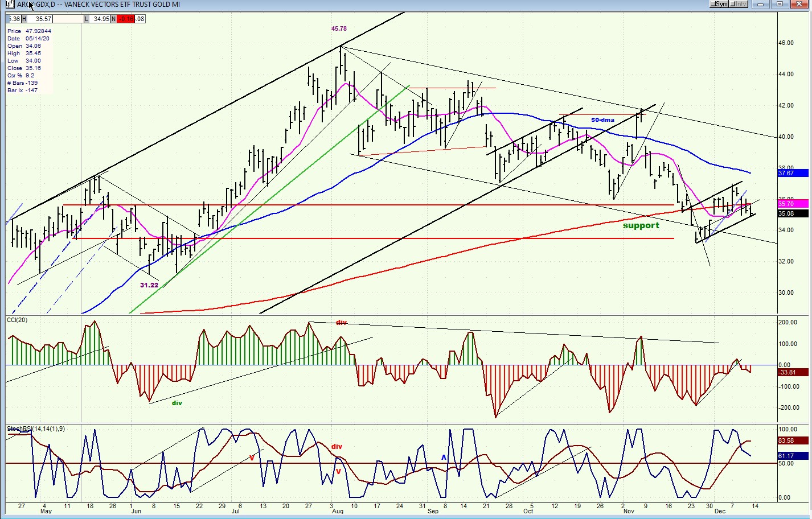Viewport: 812px width, 519px height.
Task: Click the Jul label on the date axis
Action: 235,512
